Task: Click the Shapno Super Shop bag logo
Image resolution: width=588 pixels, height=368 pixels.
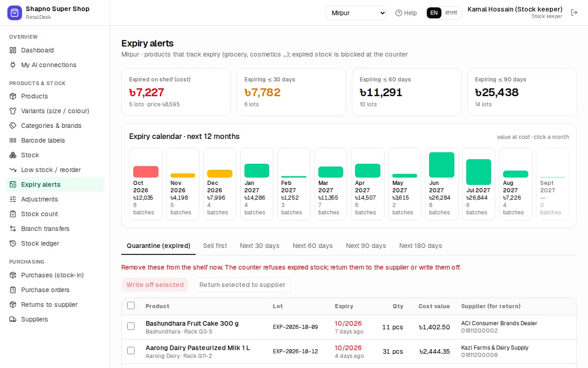Action: tap(15, 13)
